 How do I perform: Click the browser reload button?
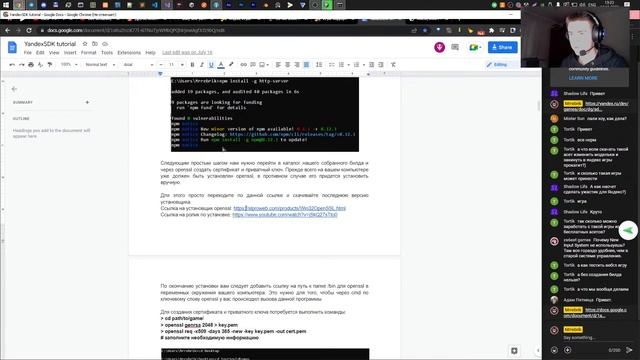point(29,30)
